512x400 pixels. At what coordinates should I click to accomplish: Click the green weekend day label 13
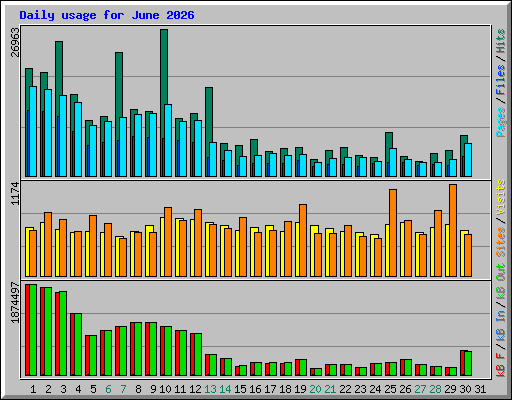click(210, 389)
